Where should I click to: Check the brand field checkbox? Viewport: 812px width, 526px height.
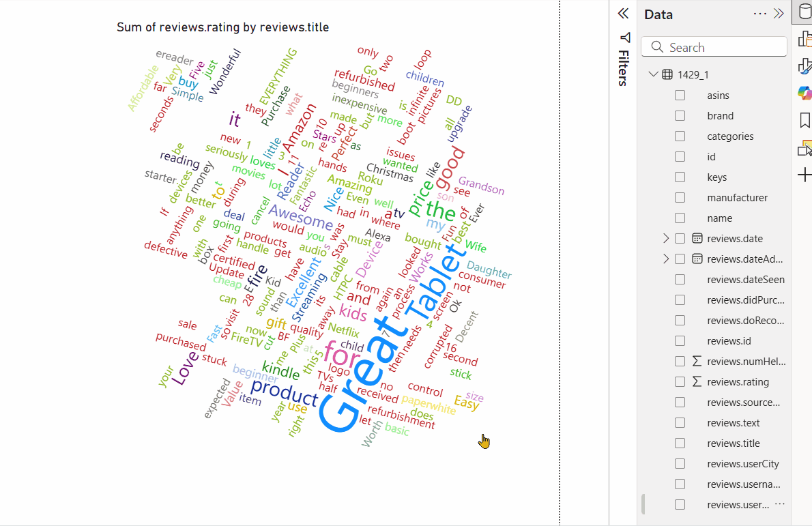[680, 116]
